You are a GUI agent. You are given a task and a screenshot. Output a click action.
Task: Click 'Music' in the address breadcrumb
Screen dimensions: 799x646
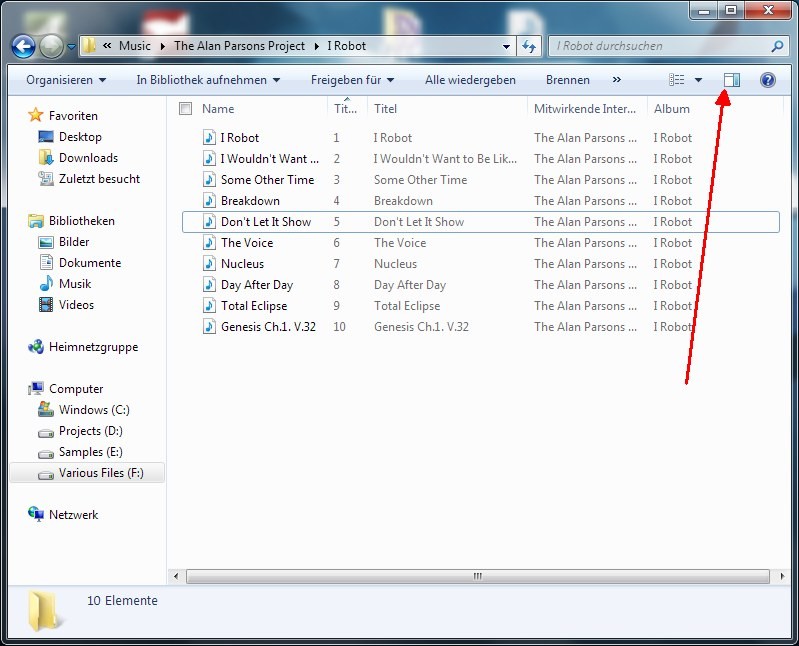pyautogui.click(x=135, y=46)
